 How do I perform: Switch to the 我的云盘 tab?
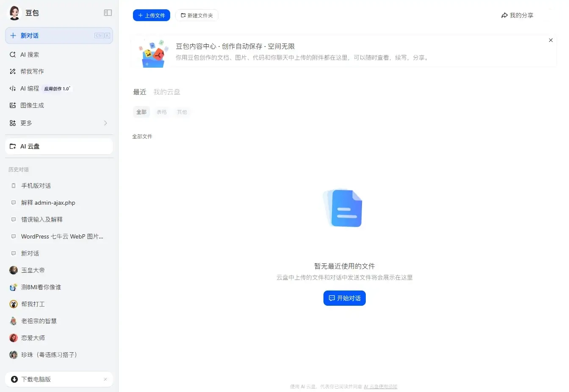(166, 92)
